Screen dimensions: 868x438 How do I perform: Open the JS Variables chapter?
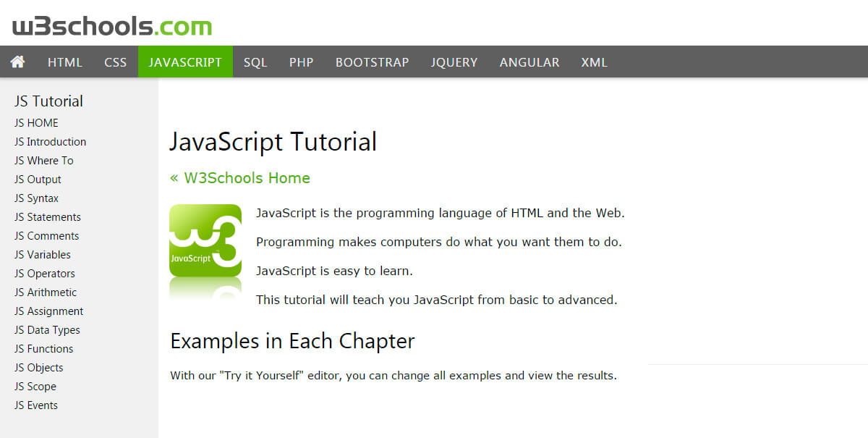click(x=43, y=255)
